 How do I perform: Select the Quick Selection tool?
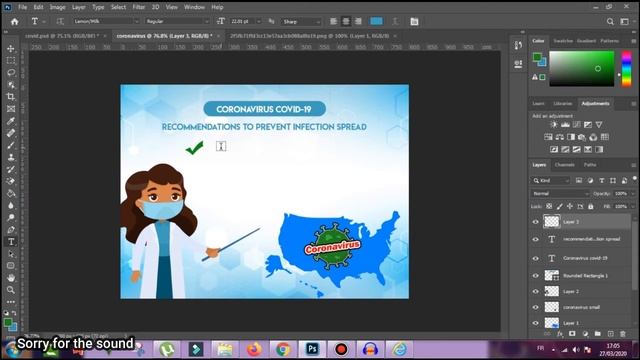coord(11,85)
